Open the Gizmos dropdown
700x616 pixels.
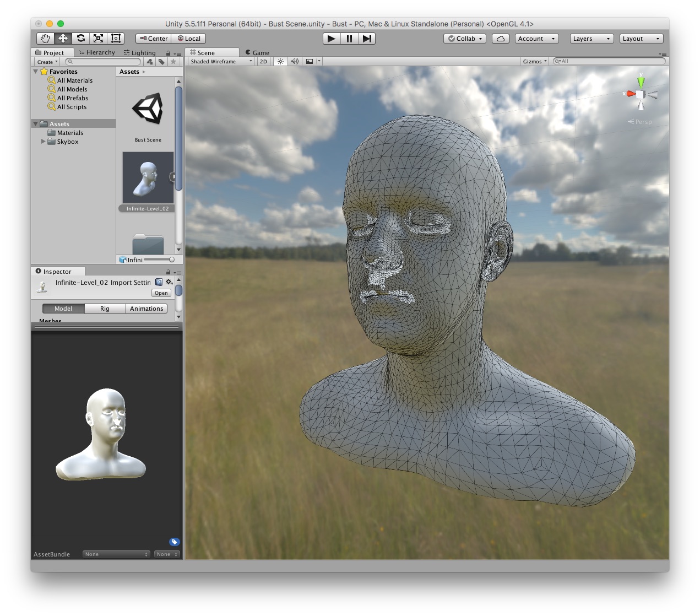(533, 61)
